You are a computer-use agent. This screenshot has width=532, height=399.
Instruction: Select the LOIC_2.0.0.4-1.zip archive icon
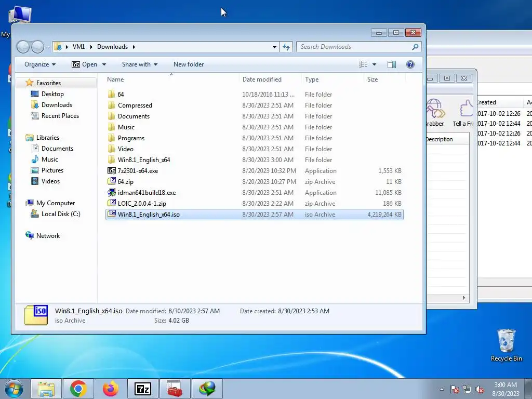111,203
